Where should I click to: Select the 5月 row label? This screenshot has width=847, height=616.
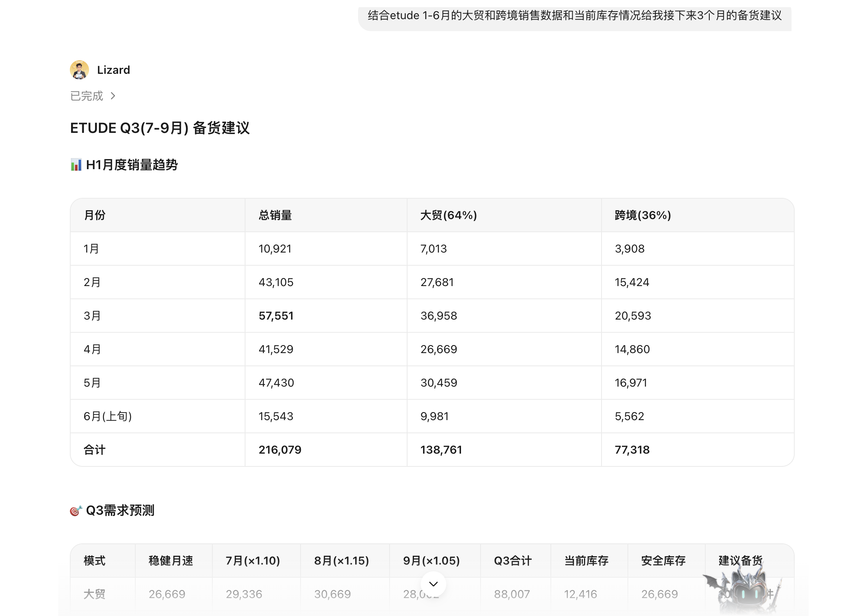point(92,383)
